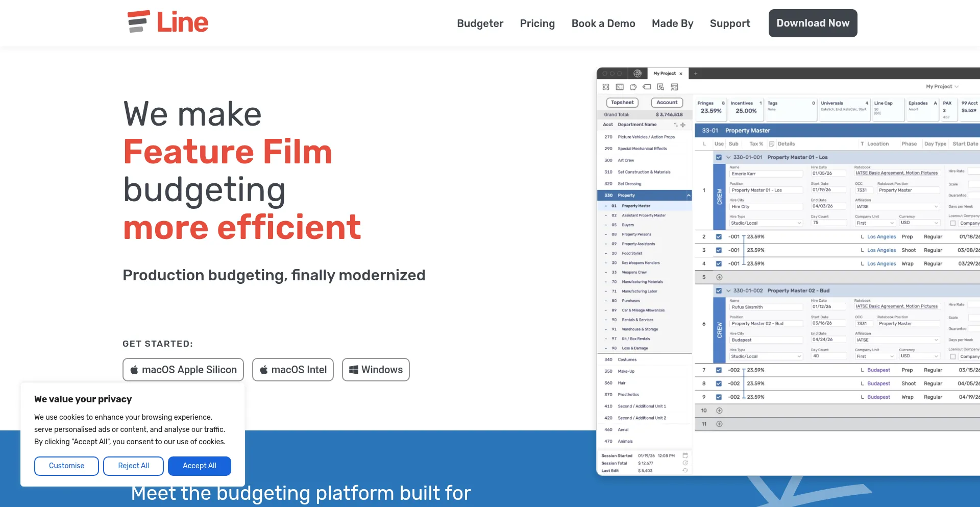The width and height of the screenshot is (980, 507).
Task: Open the My Project dropdown at top right
Action: (x=942, y=87)
